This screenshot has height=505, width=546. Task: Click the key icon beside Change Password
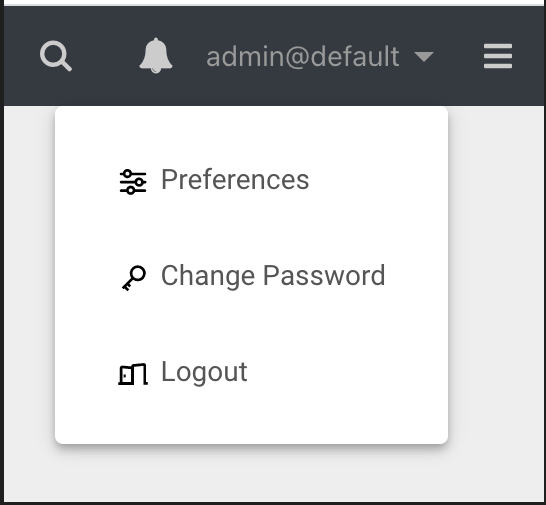point(134,278)
